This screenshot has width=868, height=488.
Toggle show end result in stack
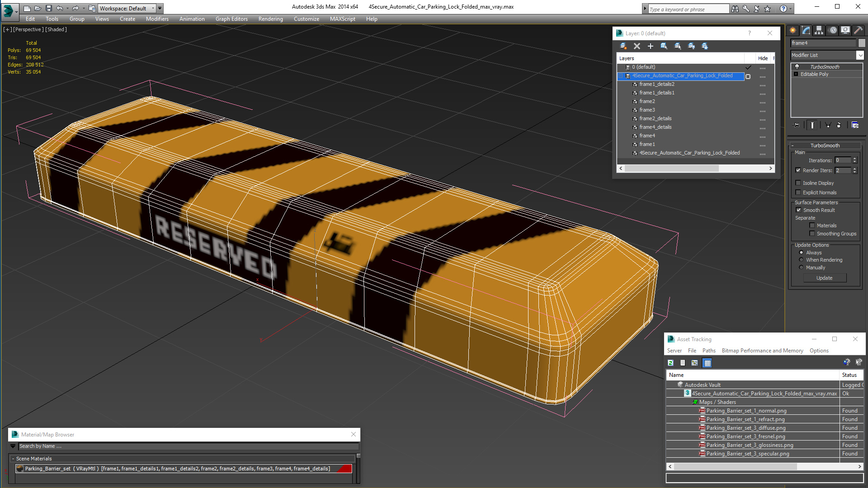(812, 125)
